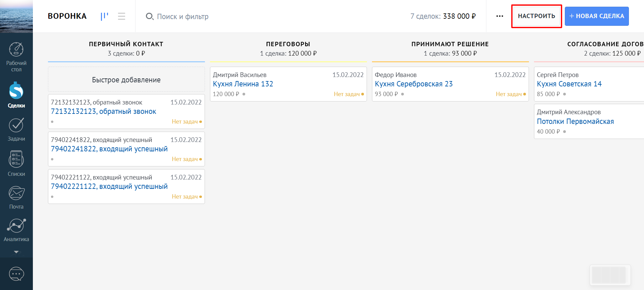Viewport: 644px width, 290px height.
Task: Click in the Поиск и фильтр field
Action: tap(183, 16)
